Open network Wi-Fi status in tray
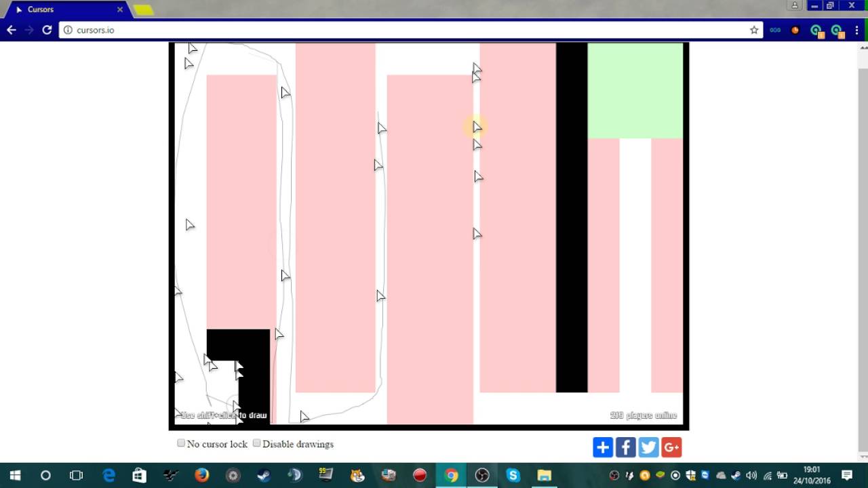Image resolution: width=868 pixels, height=488 pixels. 767,475
